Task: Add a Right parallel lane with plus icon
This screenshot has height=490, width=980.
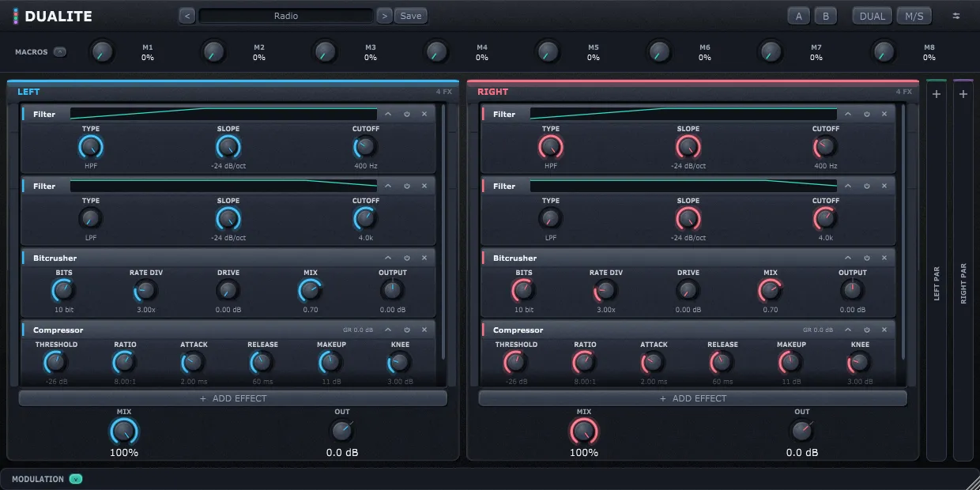Action: (x=963, y=94)
